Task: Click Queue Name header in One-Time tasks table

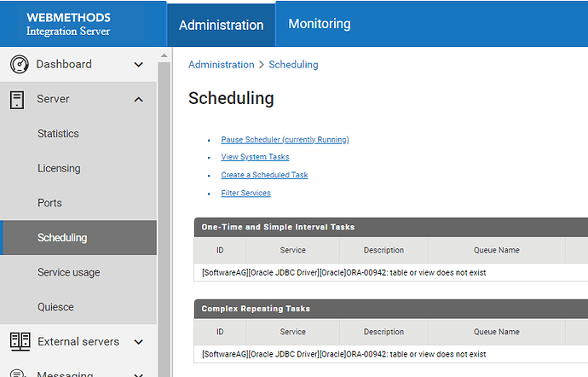Action: [497, 250]
